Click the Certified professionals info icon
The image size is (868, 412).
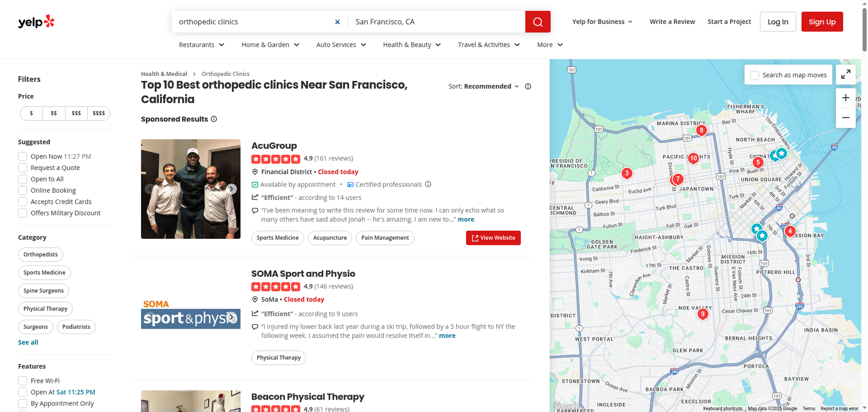click(x=428, y=184)
